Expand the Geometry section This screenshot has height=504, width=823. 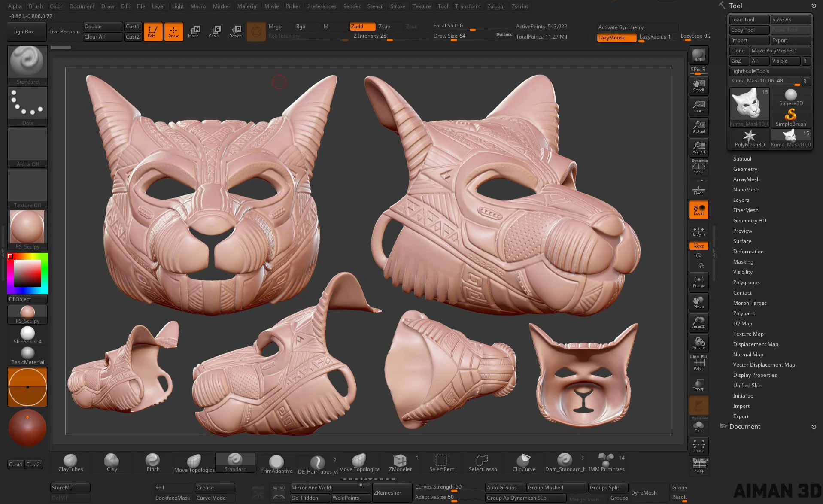[x=745, y=169]
